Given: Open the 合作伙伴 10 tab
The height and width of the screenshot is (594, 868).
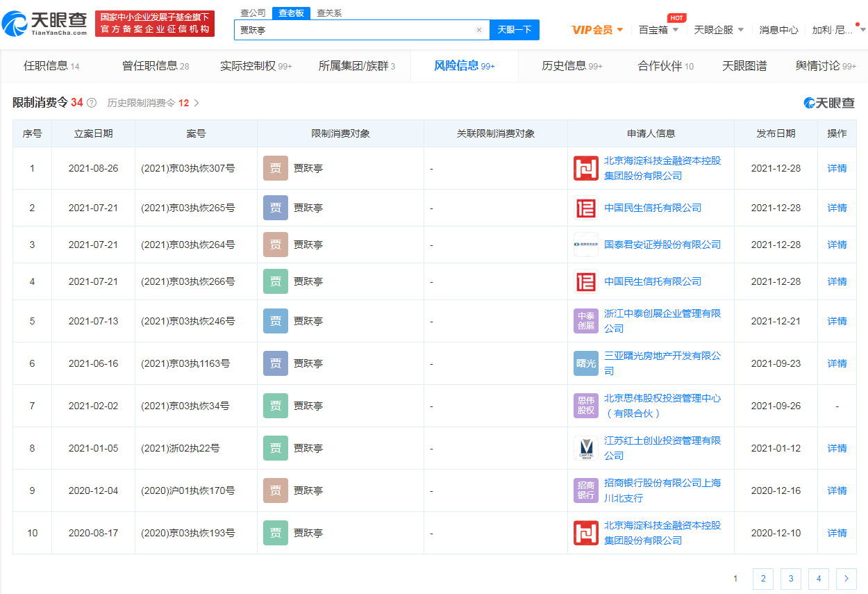Looking at the screenshot, I should tap(666, 66).
